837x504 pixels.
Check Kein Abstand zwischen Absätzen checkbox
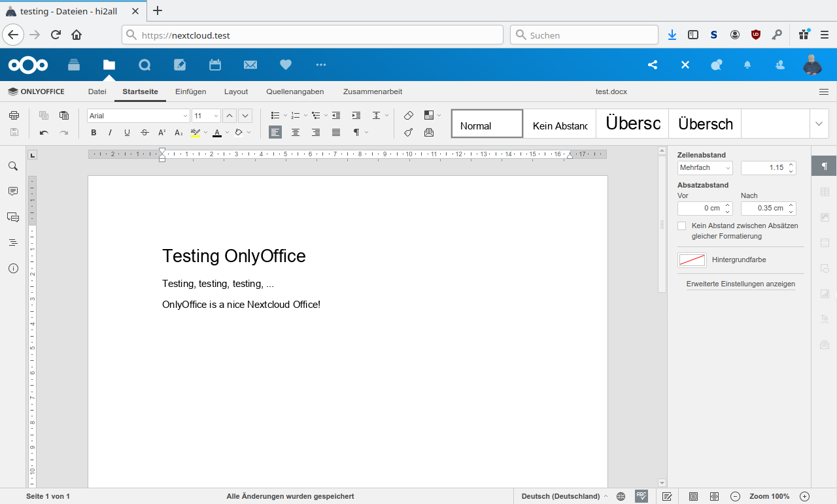tap(682, 226)
